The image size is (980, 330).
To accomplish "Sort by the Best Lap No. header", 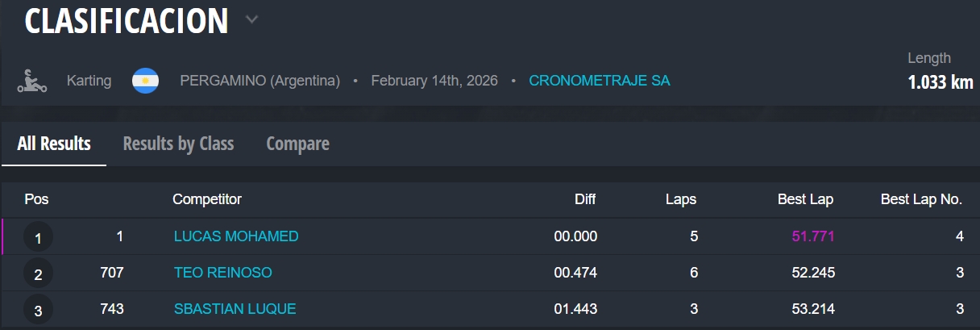I will 921,199.
